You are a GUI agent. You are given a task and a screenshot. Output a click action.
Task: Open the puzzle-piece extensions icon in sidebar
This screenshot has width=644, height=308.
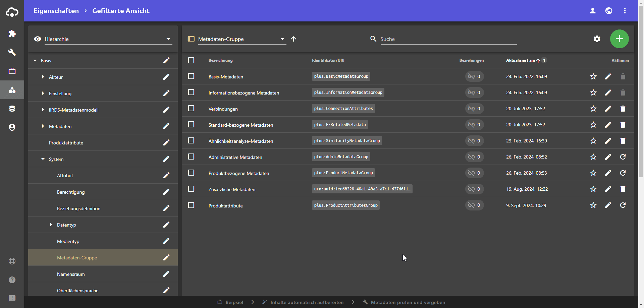(x=12, y=34)
